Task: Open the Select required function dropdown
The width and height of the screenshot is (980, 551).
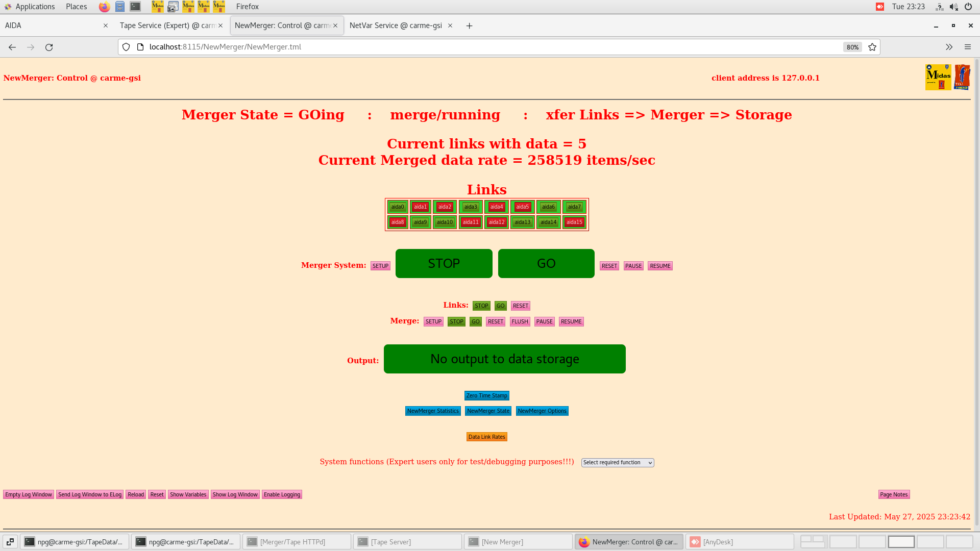Action: [x=617, y=462]
